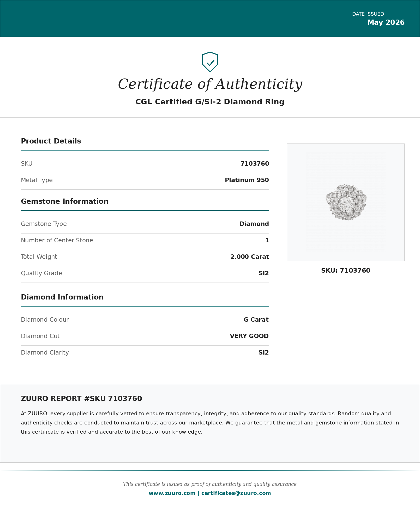Image resolution: width=420 pixels, height=521 pixels.
Task: Click the 'Metal Type' label
Action: [37, 180]
